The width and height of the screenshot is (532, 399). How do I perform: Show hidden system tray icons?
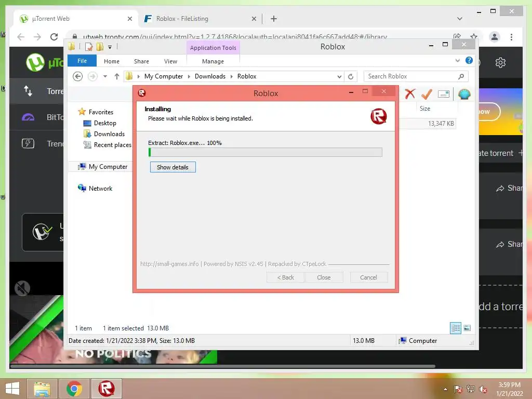[445, 389]
